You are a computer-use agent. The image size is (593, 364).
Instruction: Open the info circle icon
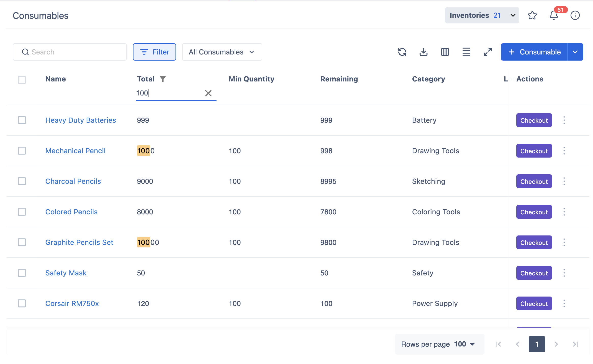click(x=575, y=15)
